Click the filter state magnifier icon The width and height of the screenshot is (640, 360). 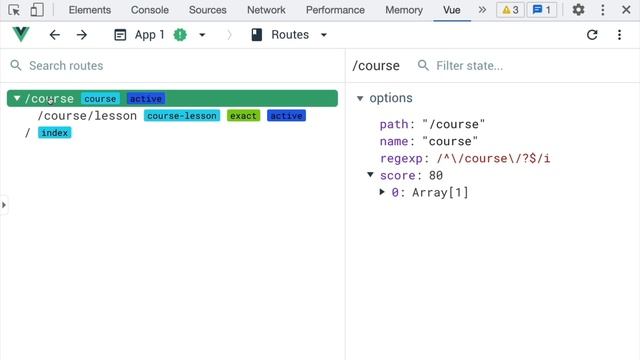423,65
